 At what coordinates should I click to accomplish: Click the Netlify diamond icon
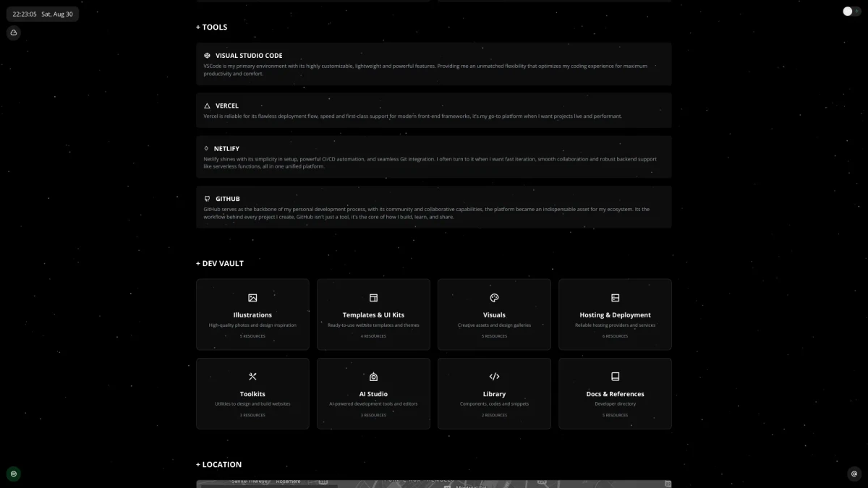coord(206,148)
